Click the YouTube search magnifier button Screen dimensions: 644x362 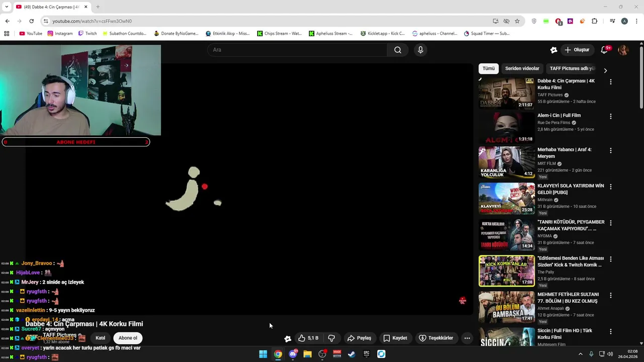pyautogui.click(x=397, y=50)
